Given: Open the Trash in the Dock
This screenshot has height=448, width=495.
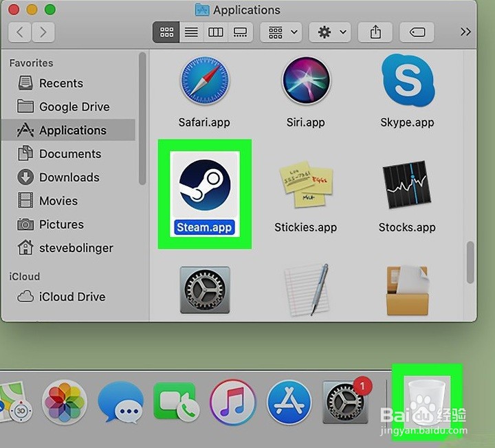Looking at the screenshot, I should [x=427, y=402].
